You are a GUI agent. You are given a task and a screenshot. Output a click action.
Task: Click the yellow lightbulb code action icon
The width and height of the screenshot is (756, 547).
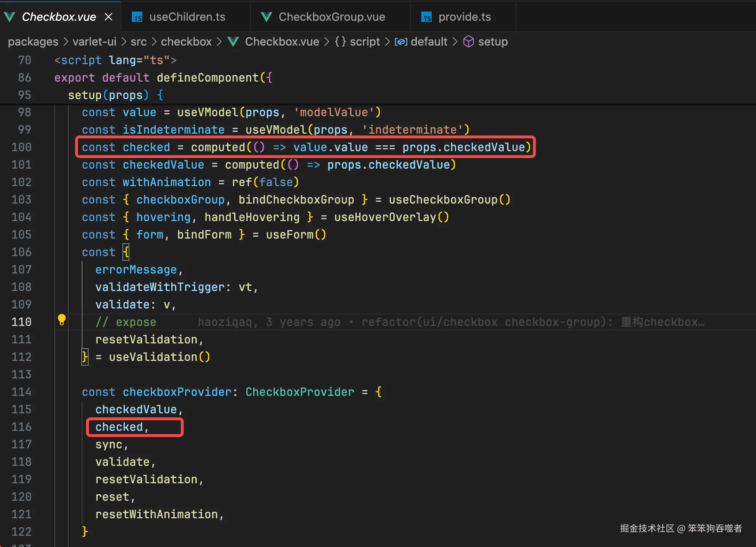pyautogui.click(x=62, y=320)
